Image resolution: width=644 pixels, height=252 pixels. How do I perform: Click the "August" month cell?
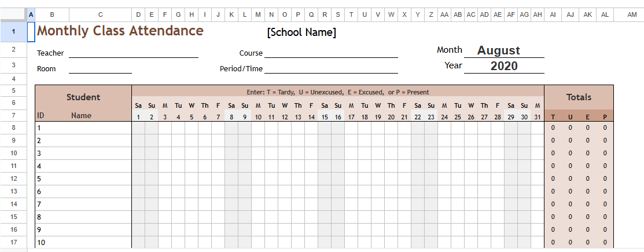(498, 50)
